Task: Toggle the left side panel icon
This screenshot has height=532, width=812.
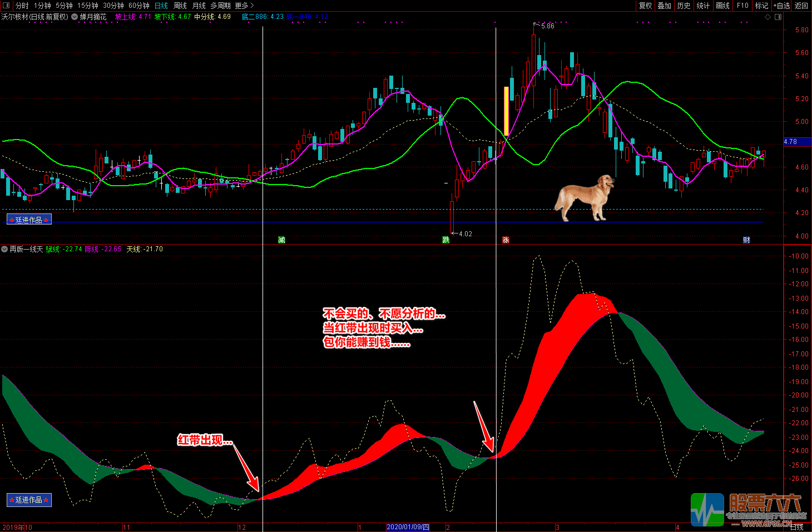Action: tap(6, 6)
